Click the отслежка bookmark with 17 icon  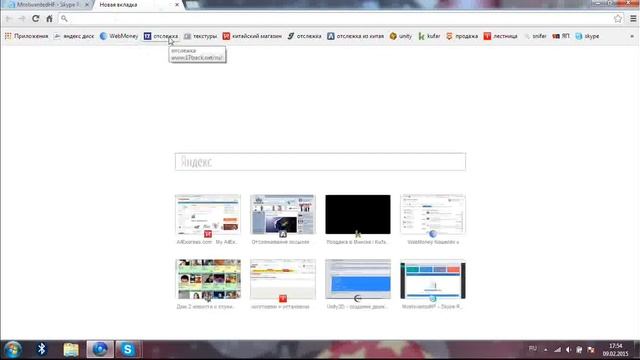tap(161, 36)
